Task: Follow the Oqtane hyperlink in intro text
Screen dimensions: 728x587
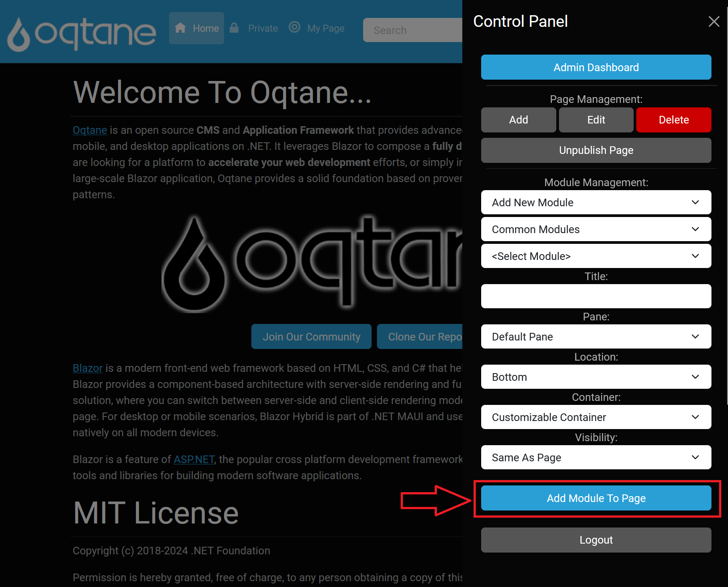Action: pyautogui.click(x=90, y=130)
